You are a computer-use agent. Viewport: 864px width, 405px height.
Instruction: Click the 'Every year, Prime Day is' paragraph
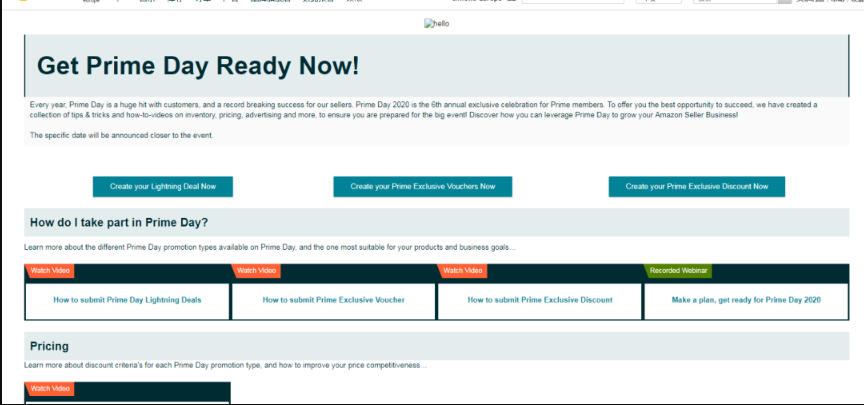pos(423,110)
